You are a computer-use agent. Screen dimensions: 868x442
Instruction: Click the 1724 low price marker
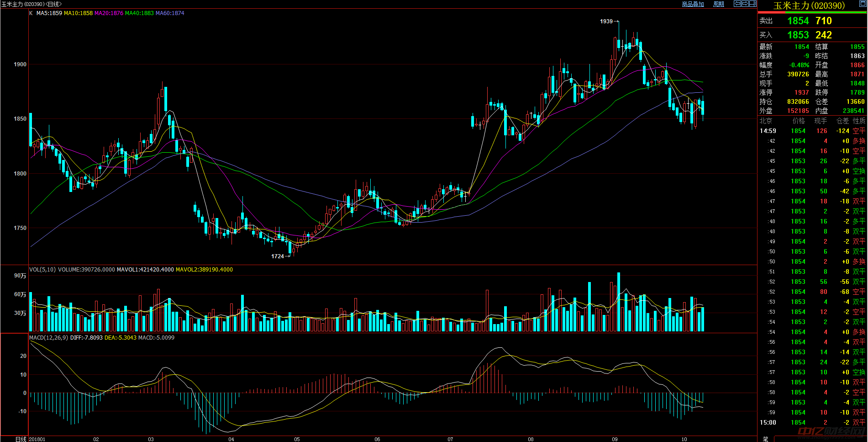point(278,256)
